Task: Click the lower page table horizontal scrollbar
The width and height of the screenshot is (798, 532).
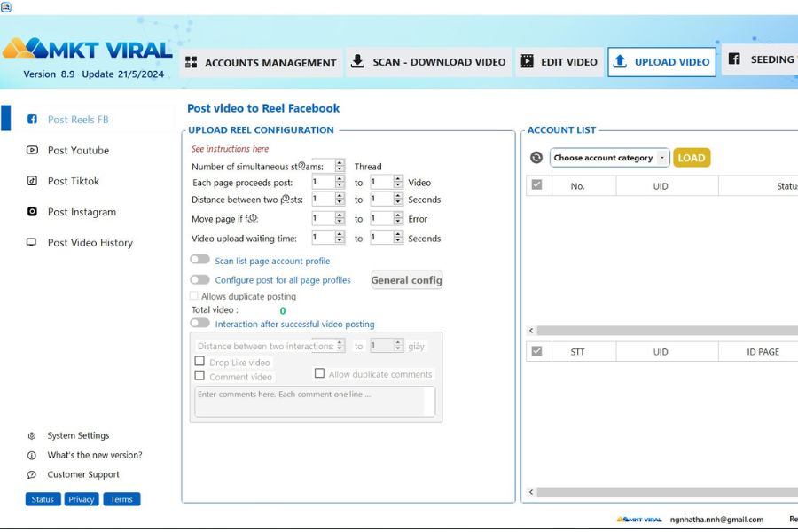Action: pos(667,492)
